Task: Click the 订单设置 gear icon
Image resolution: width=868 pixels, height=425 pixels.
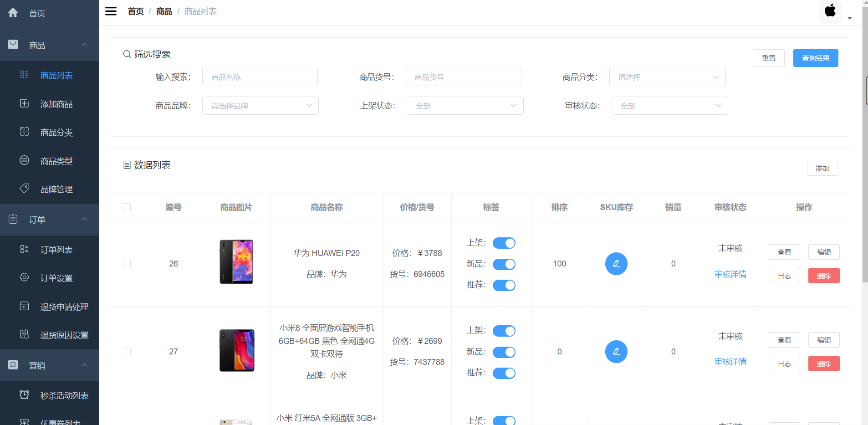Action: coord(25,277)
